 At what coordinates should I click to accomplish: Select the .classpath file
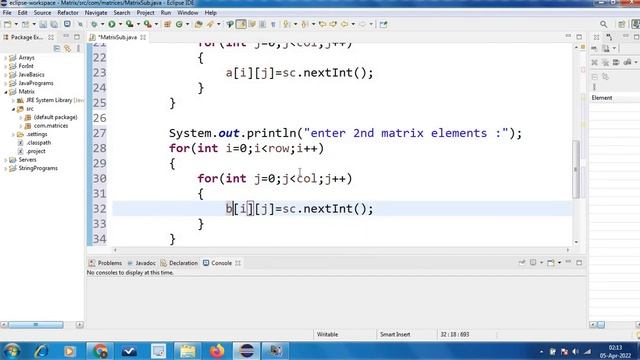click(x=39, y=143)
